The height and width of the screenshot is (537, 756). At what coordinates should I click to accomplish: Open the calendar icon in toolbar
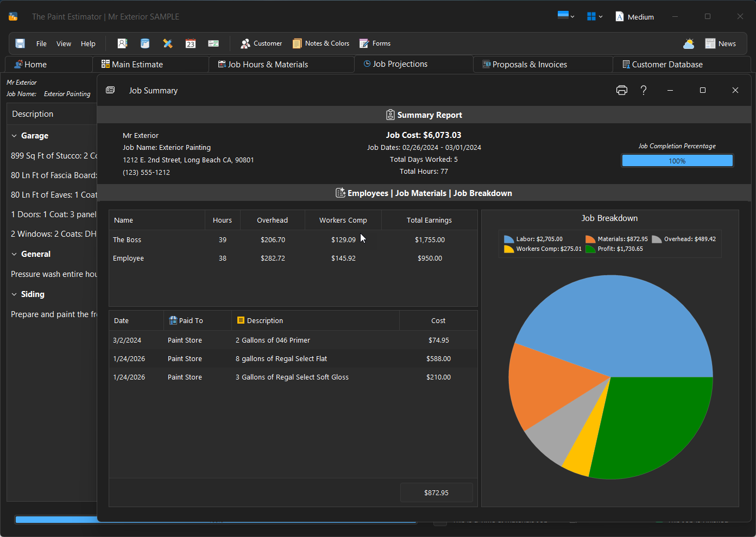[191, 43]
